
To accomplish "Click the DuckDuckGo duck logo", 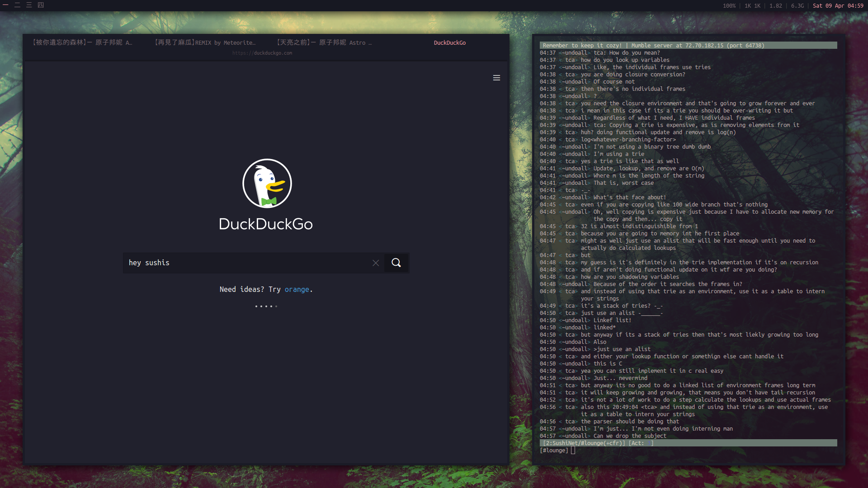I will [x=267, y=183].
